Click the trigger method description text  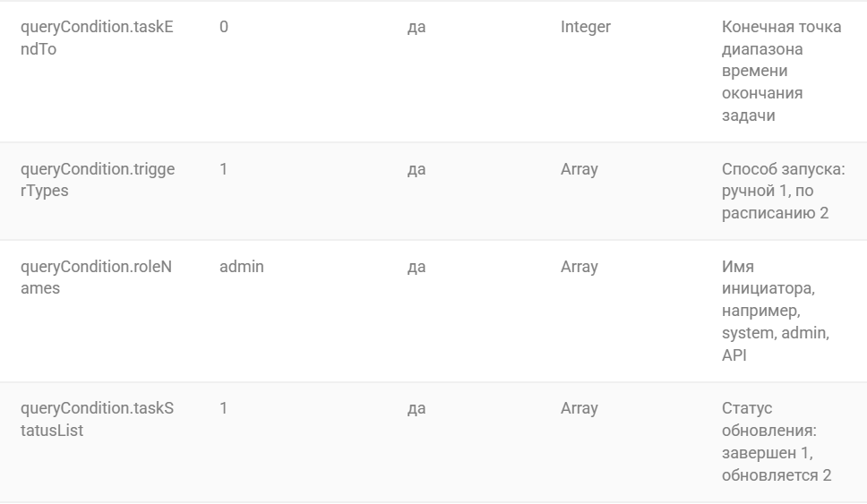pyautogui.click(x=783, y=191)
